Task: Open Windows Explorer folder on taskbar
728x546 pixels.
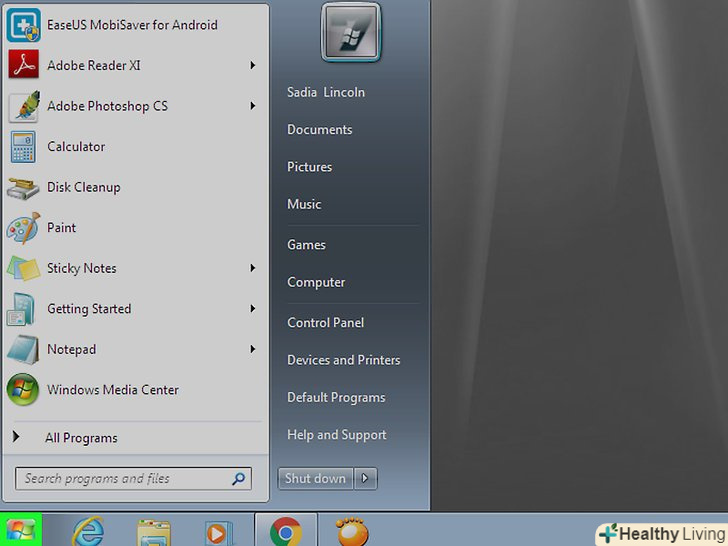Action: [x=154, y=532]
